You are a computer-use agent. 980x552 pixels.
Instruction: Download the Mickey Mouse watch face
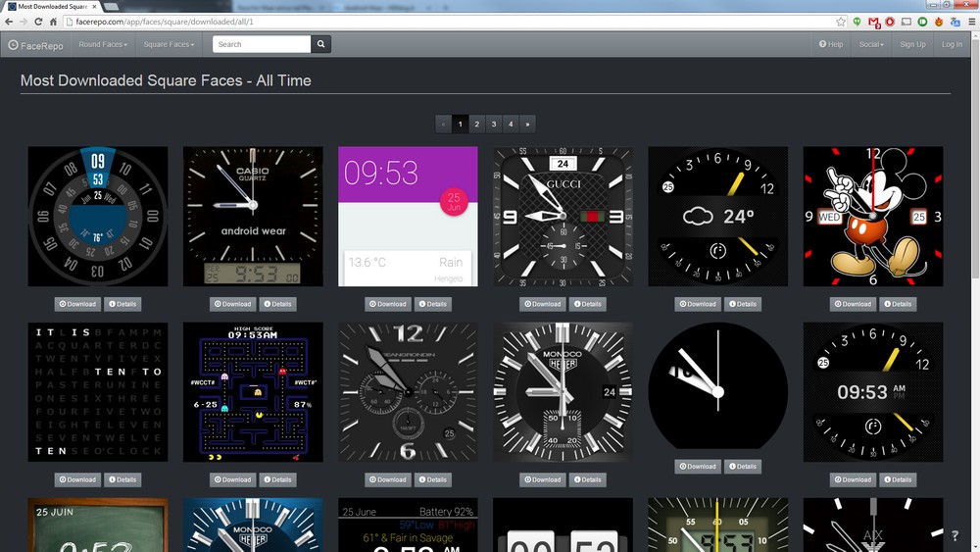click(x=854, y=304)
